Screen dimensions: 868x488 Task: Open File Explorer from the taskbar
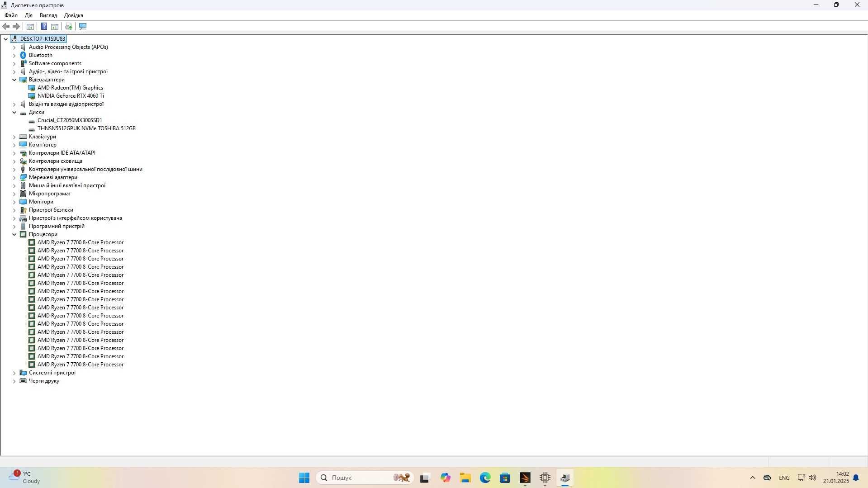coord(465,478)
